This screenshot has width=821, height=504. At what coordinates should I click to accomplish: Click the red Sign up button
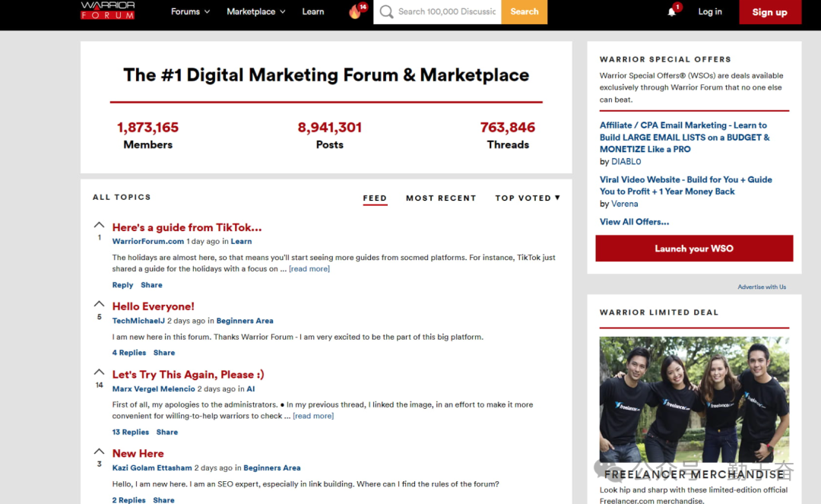[769, 12]
